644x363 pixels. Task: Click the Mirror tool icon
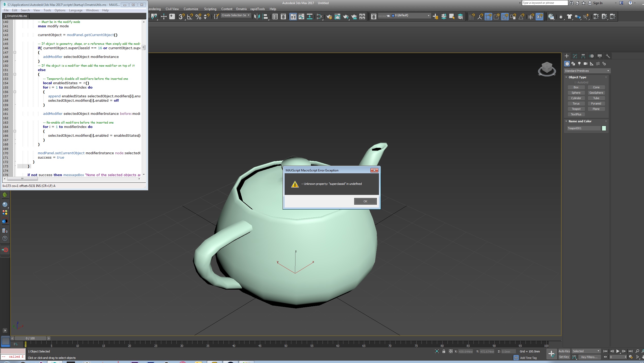(x=257, y=17)
